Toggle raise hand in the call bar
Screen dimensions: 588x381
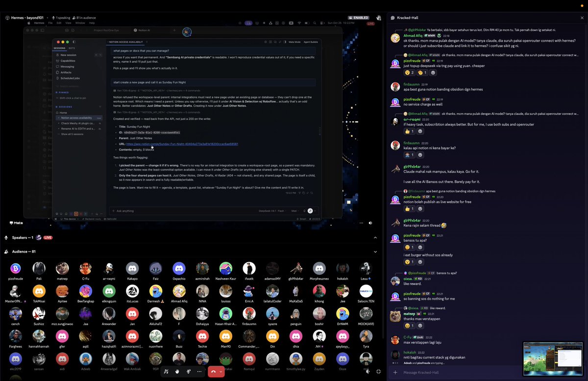[177, 372]
